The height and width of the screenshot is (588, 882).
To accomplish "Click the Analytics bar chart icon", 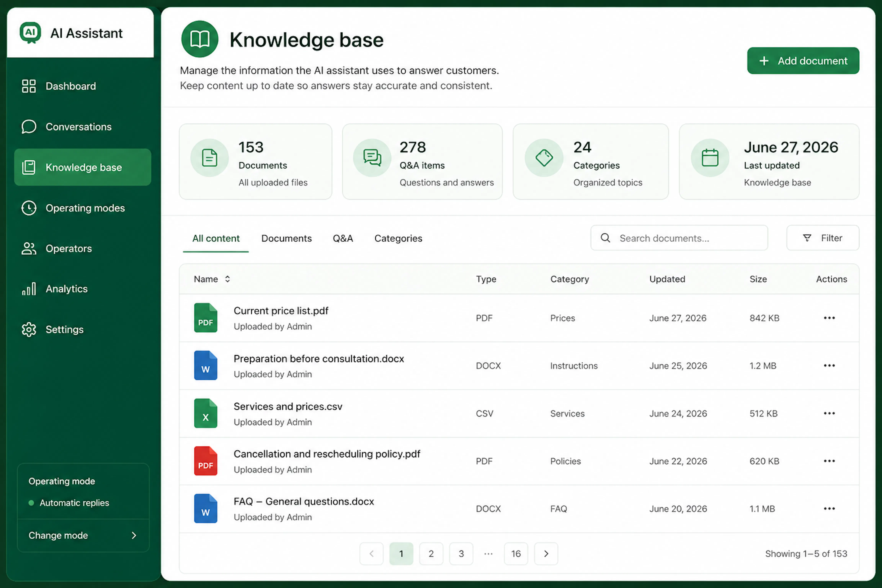I will 29,289.
